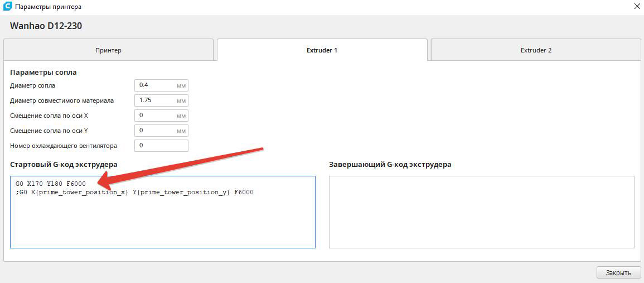The width and height of the screenshot is (644, 283).
Task: Select the Extruder 1 tab
Action: 322,50
